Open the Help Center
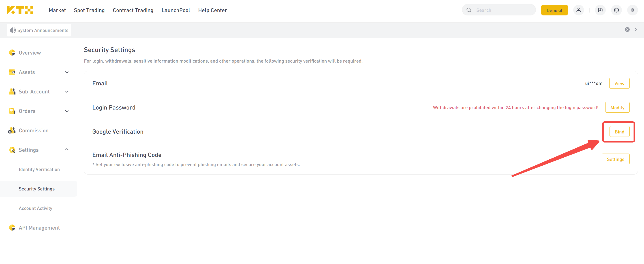 pos(212,10)
